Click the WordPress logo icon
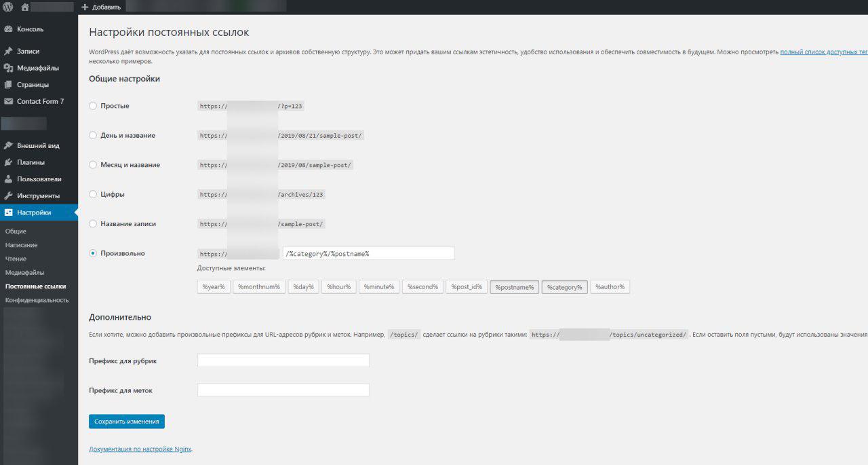 (x=8, y=7)
